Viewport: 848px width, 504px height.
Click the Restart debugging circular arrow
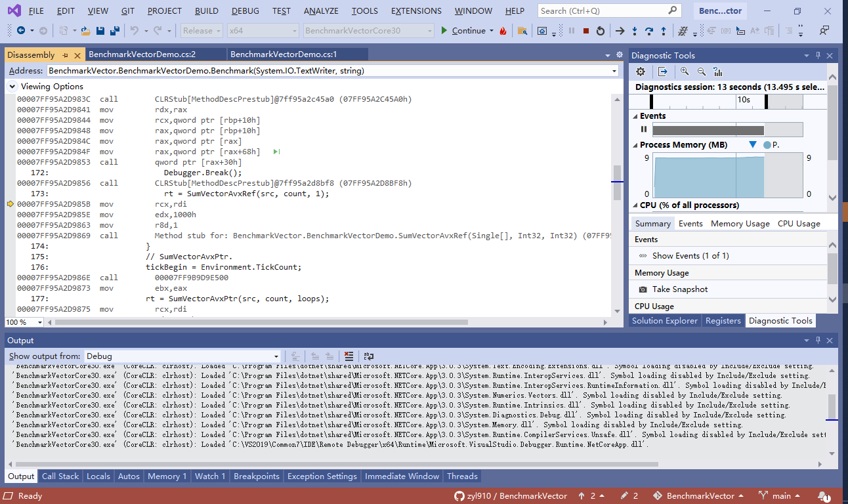pos(600,31)
